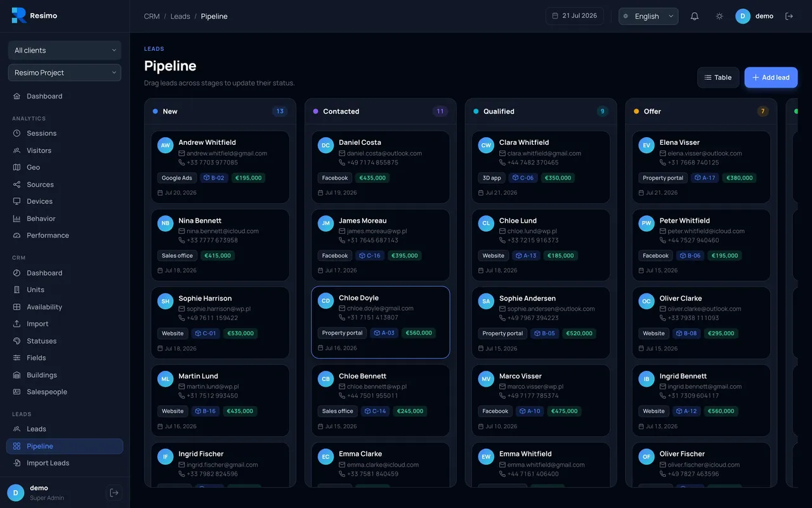
Task: Select the Chloe Doyle lead card
Action: pos(381,323)
